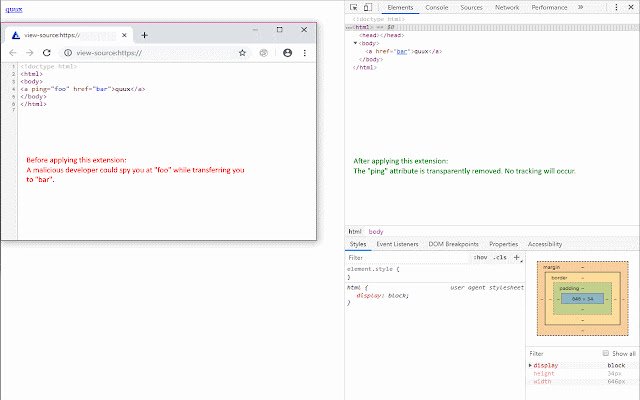Viewport: 640px width, 400px height.
Task: Open a new tab with plus button
Action: (144, 35)
